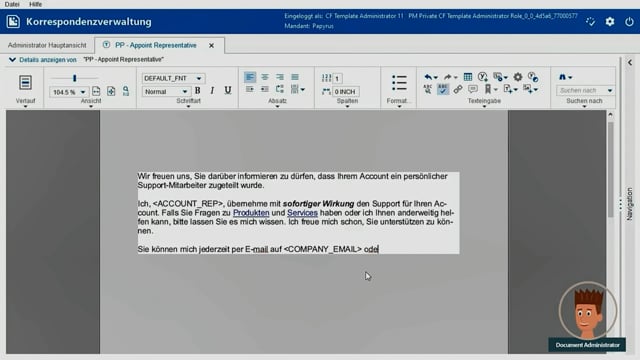The image size is (640, 360).
Task: Increase paragraph indent
Action: (250, 89)
